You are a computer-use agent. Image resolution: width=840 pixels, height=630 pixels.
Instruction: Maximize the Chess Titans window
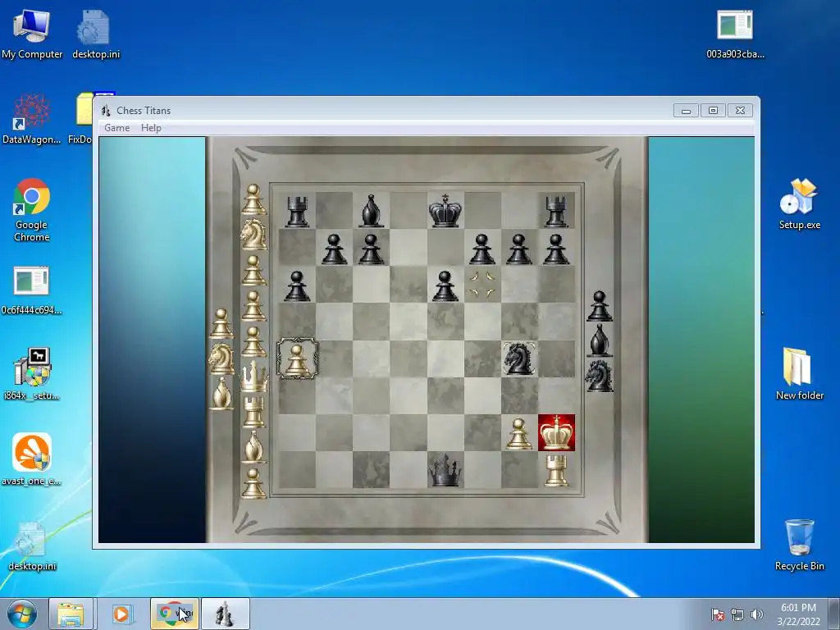713,111
